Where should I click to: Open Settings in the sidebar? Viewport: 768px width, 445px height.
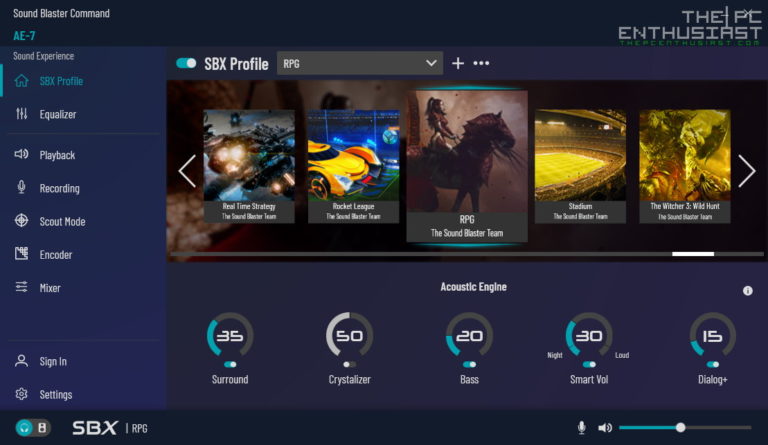tap(56, 394)
